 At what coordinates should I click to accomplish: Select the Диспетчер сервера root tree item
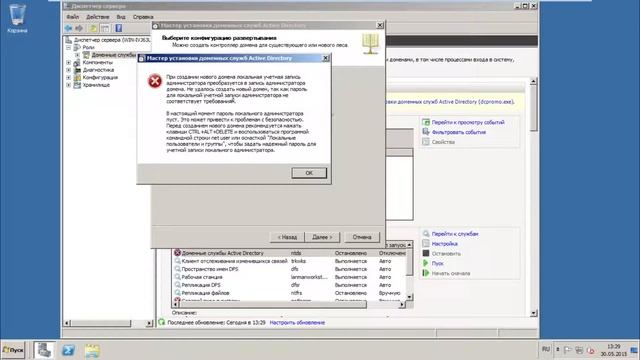pos(112,40)
